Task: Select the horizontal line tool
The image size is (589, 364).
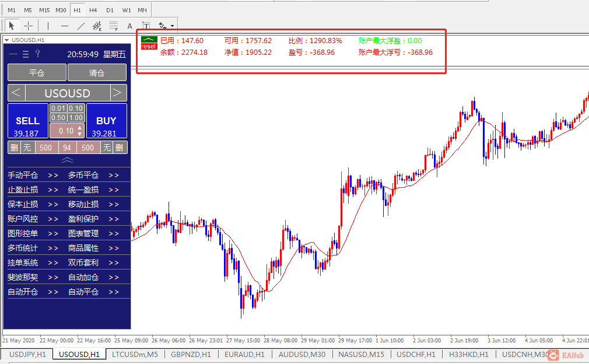Action: click(x=65, y=26)
